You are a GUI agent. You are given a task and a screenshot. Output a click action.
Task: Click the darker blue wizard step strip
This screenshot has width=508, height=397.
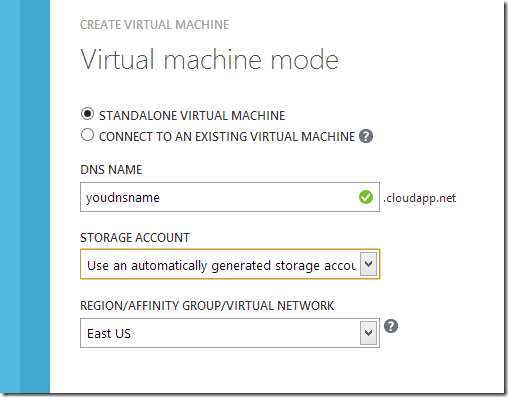tap(35, 197)
